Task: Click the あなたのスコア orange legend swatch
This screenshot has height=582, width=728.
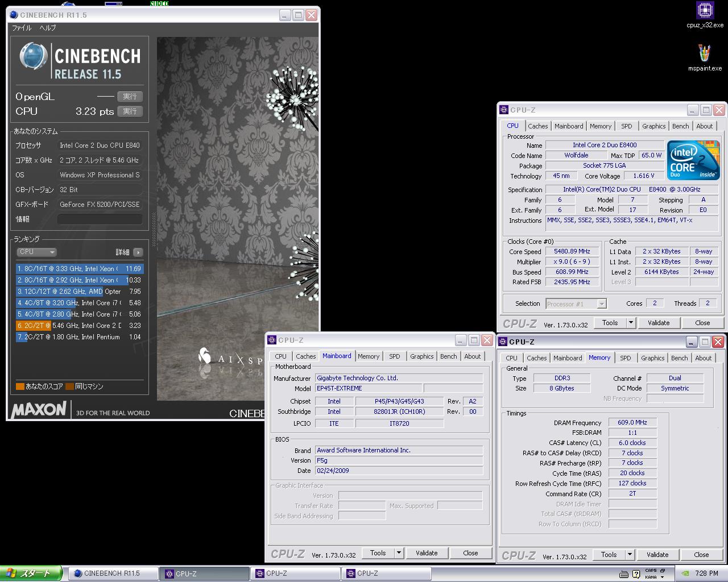Action: pyautogui.click(x=20, y=386)
